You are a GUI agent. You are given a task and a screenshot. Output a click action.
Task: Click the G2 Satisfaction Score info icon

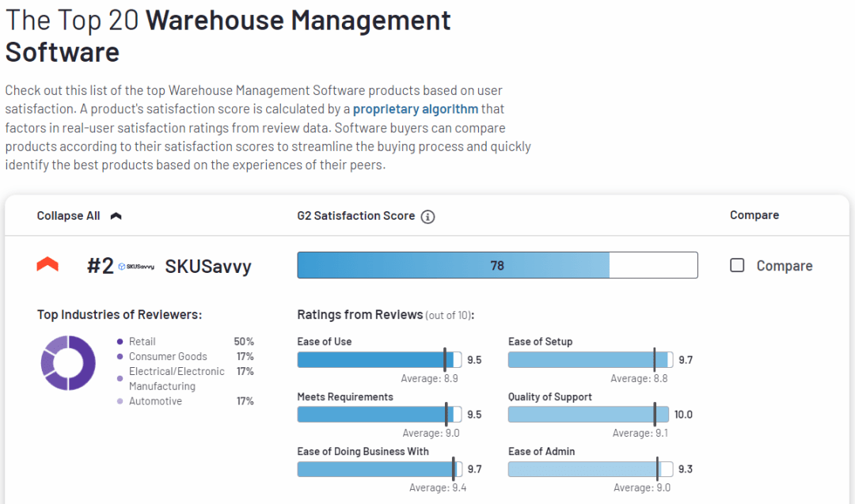tap(428, 217)
